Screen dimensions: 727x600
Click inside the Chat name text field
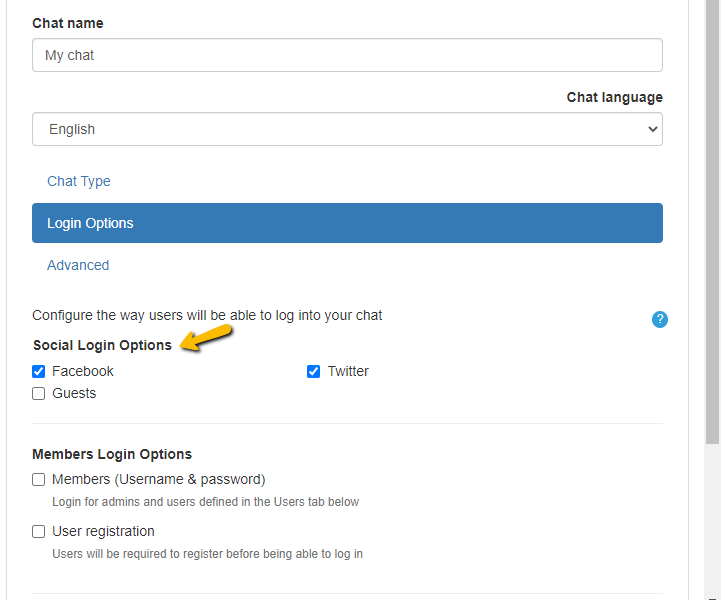click(x=347, y=55)
